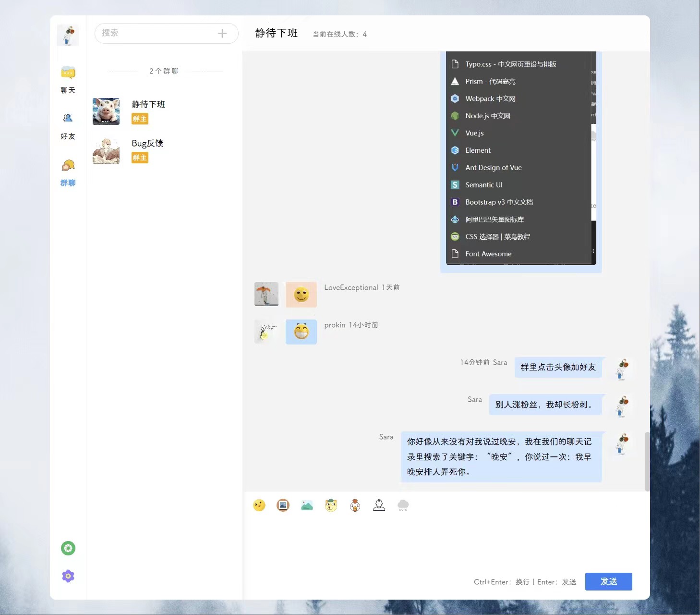Click the 发送 send button
700x615 pixels.
point(608,581)
